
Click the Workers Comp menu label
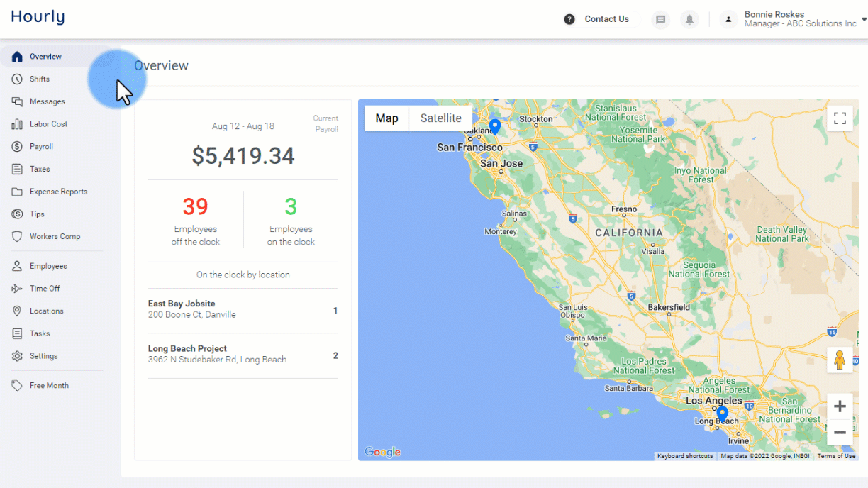[55, 236]
